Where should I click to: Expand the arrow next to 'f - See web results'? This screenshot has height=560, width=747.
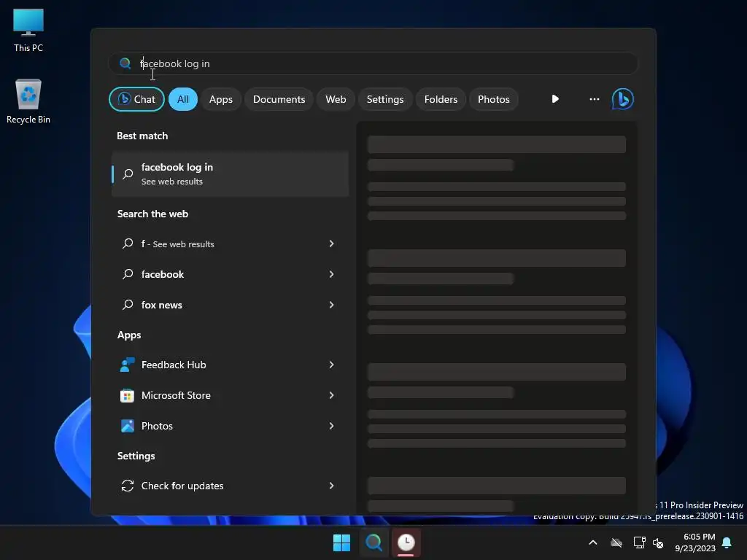332,244
